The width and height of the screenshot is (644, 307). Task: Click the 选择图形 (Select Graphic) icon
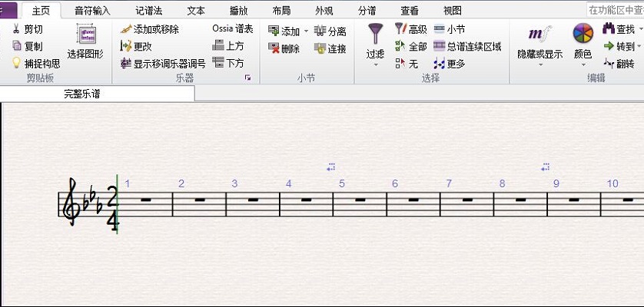click(85, 34)
